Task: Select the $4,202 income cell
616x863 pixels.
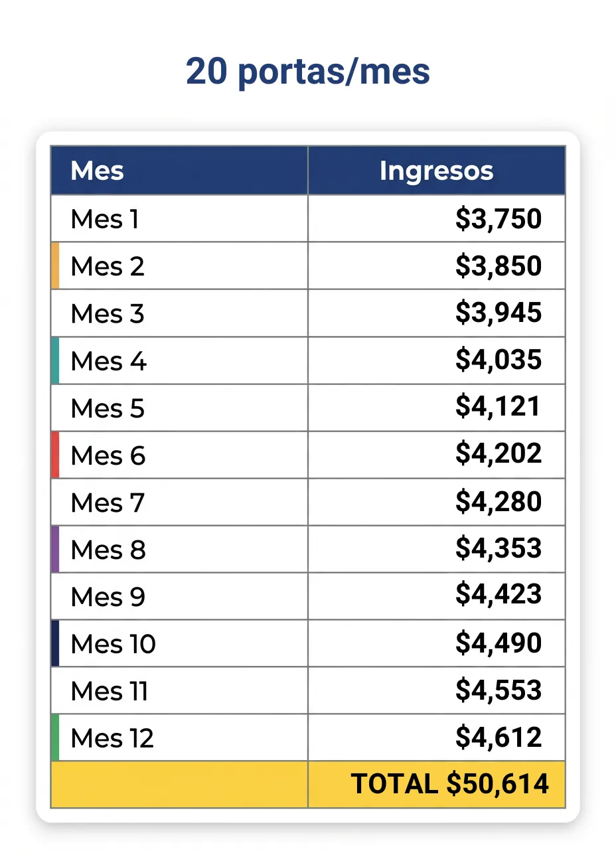Action: (437, 455)
